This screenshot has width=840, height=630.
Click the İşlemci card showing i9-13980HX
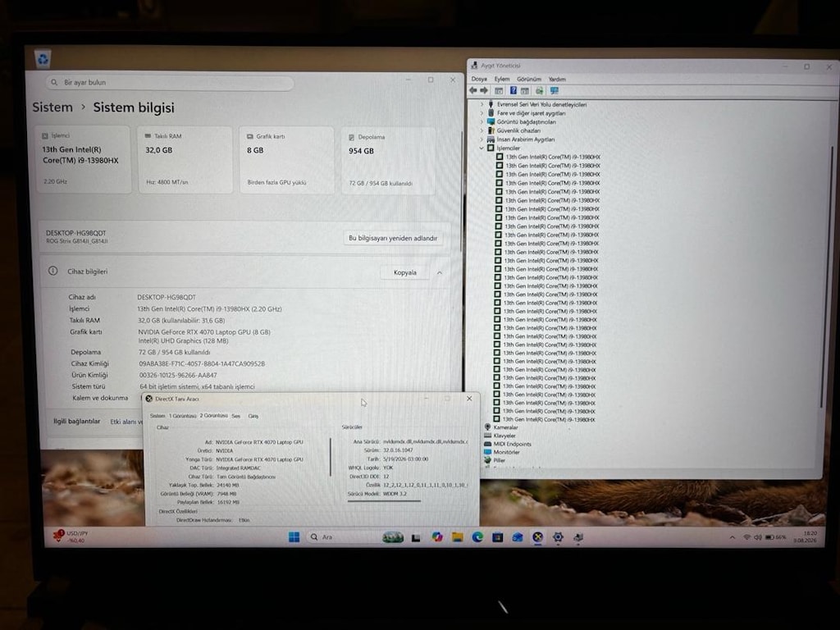point(83,160)
